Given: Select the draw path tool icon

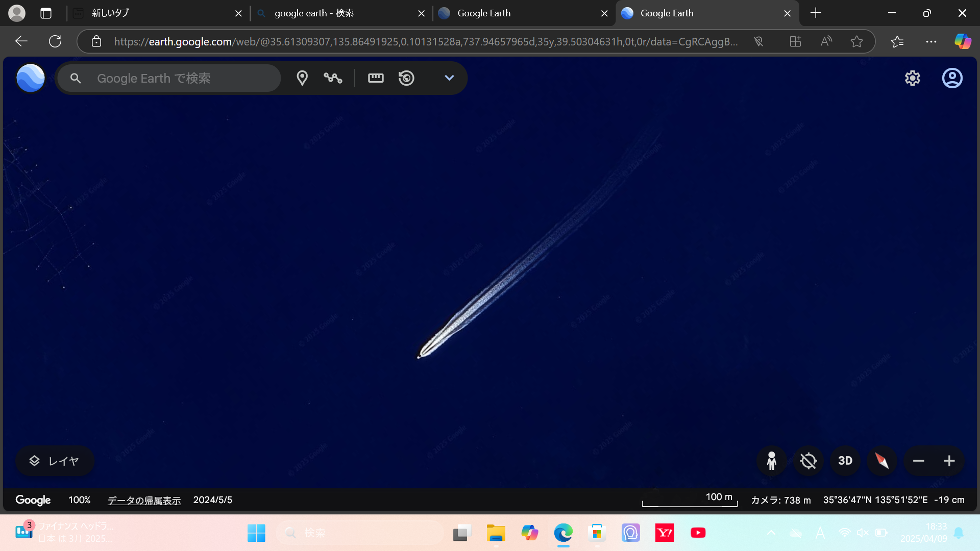Looking at the screenshot, I should click(333, 78).
